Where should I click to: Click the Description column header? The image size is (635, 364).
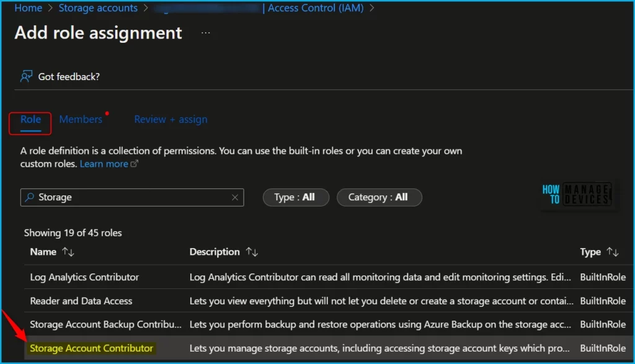[215, 252]
